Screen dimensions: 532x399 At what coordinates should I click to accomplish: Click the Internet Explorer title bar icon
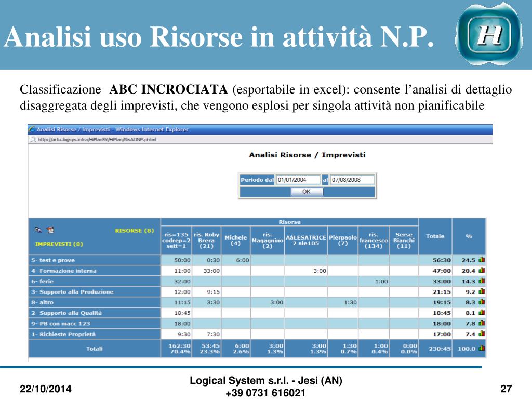32,129
